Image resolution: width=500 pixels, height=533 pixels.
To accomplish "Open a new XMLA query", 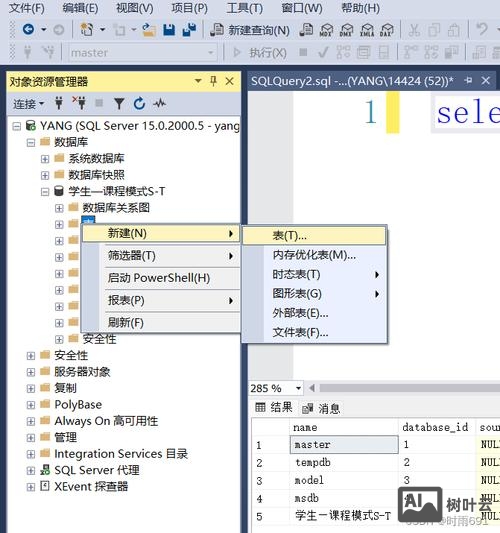I will 367,30.
